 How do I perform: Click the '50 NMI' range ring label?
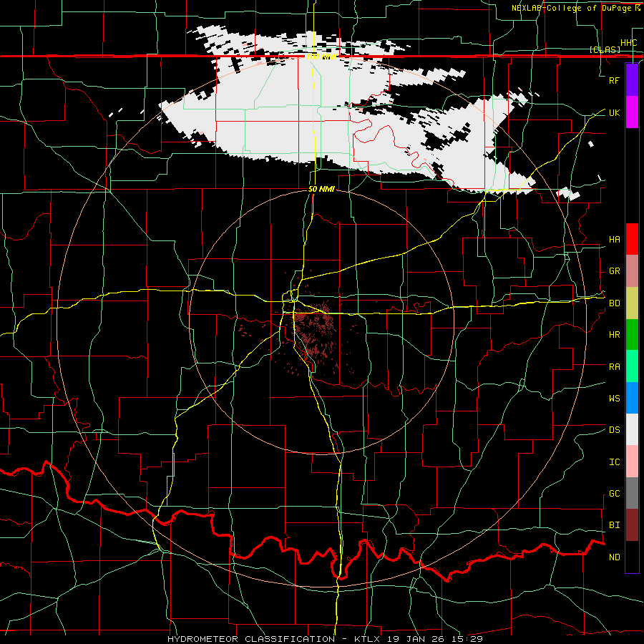tap(321, 189)
